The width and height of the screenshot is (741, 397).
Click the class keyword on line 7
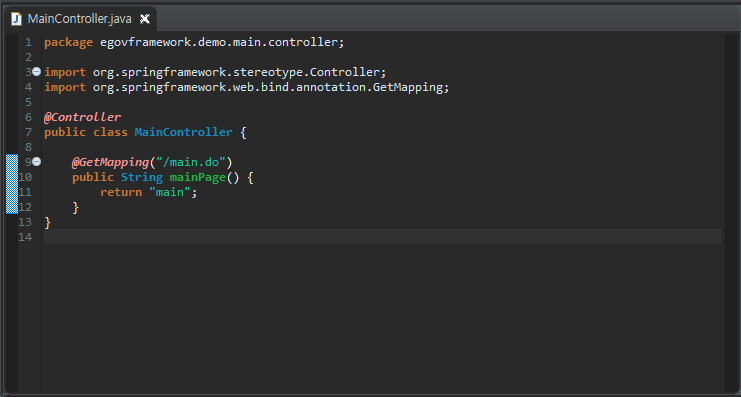click(111, 132)
